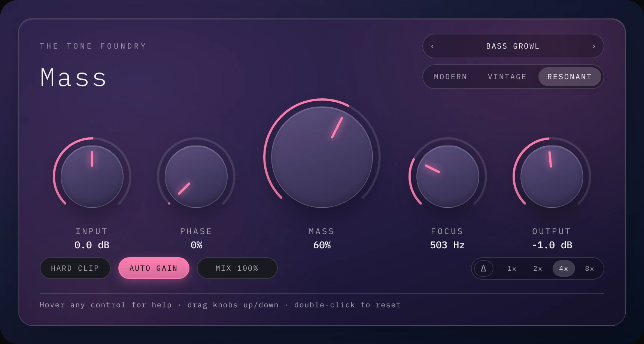Click the 503 Hz focus value

(447, 245)
